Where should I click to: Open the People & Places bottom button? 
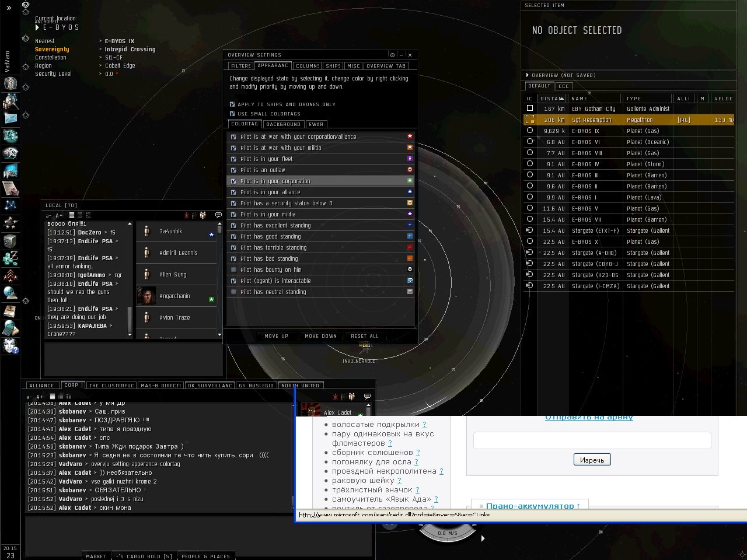205,556
